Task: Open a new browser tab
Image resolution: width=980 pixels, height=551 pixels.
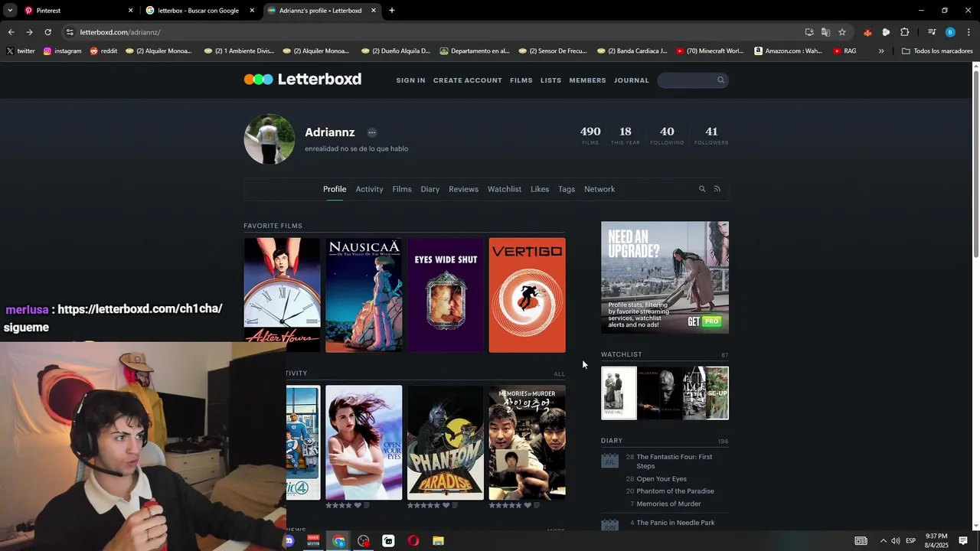Action: (x=392, y=11)
